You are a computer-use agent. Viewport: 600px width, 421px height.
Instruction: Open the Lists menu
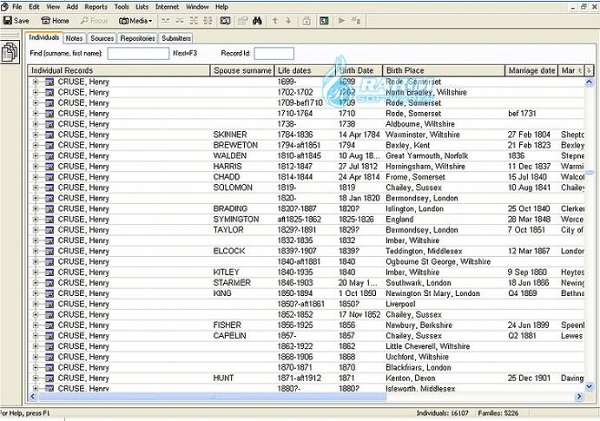[x=141, y=6]
